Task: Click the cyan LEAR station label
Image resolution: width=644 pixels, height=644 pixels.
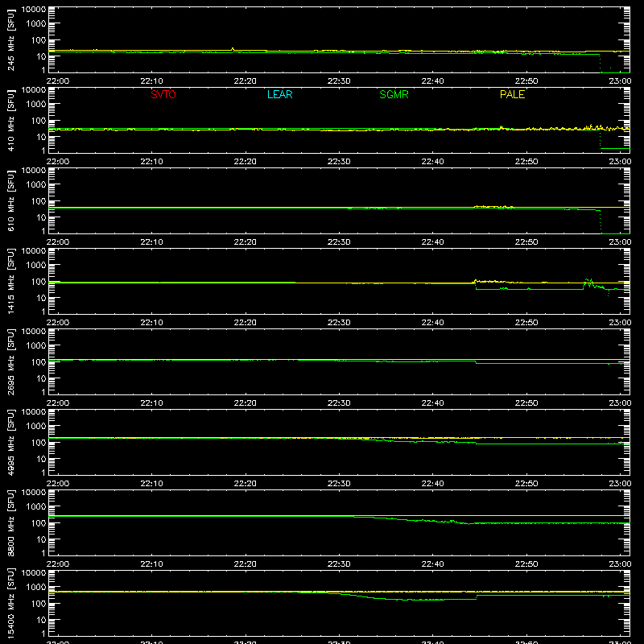Action: click(279, 94)
